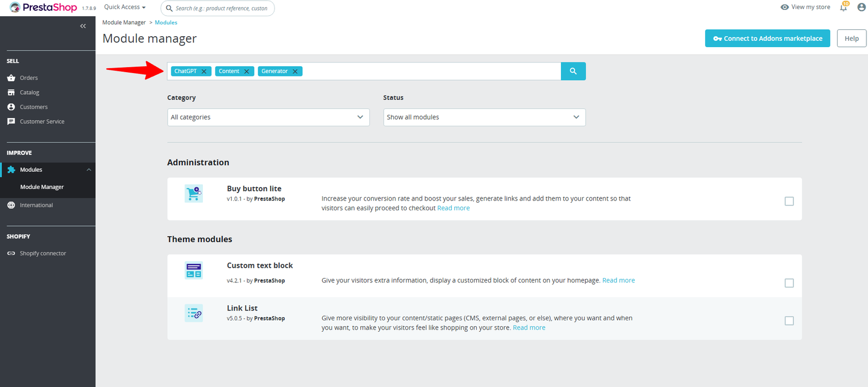This screenshot has height=387, width=868.
Task: Click Connect to Addons marketplace button
Action: tap(768, 38)
